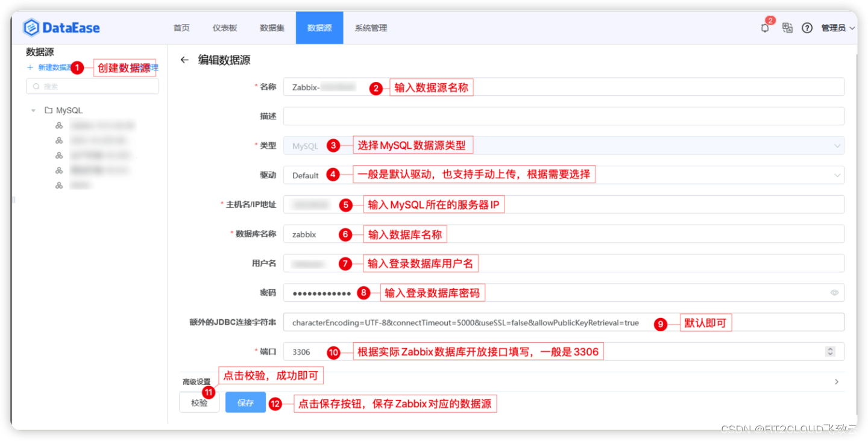Viewport: 868px width, 441px height.
Task: Click the 端口 field showing 3306
Action: (564, 351)
